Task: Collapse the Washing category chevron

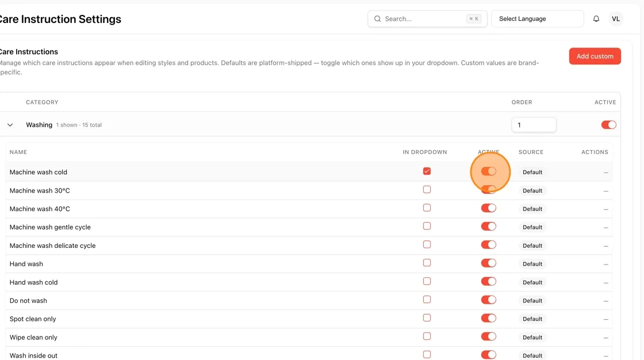Action: (10, 125)
